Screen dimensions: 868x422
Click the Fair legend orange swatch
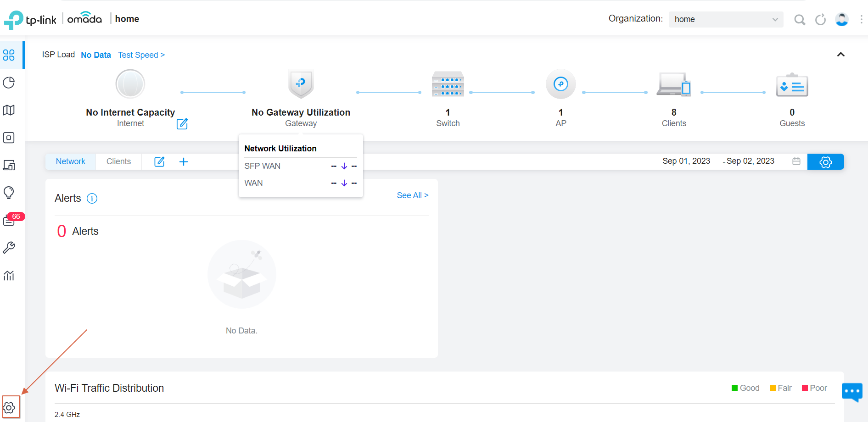tap(773, 388)
